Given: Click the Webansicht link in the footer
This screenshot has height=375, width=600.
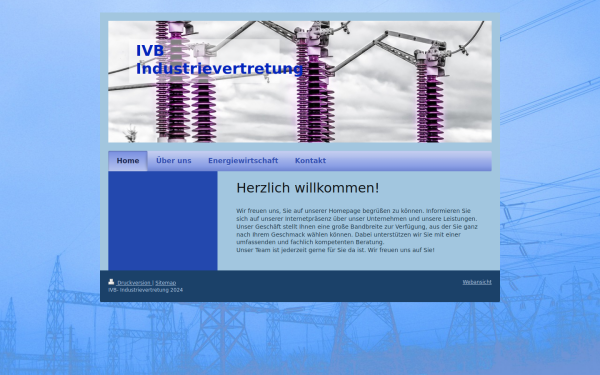Looking at the screenshot, I should coord(477,282).
